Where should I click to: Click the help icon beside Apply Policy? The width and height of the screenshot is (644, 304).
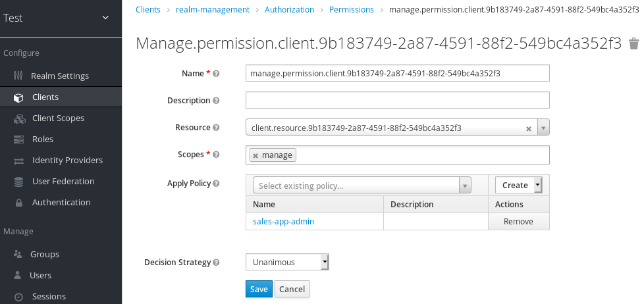tap(216, 184)
